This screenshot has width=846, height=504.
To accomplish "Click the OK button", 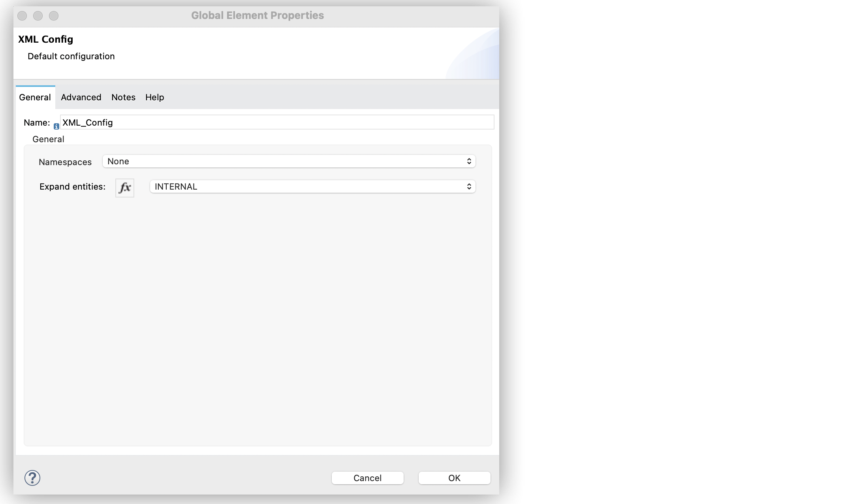I will (x=454, y=478).
